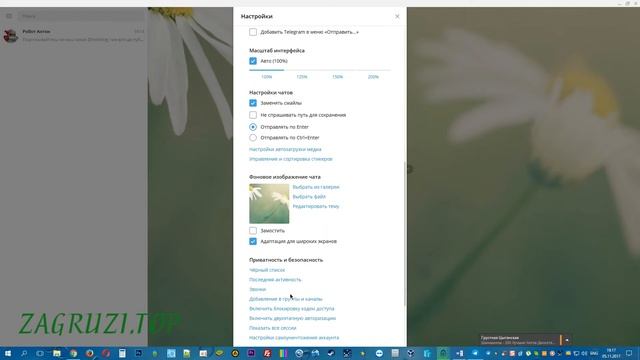Click Показать все сессии link
This screenshot has width=640, height=360.
(x=273, y=328)
